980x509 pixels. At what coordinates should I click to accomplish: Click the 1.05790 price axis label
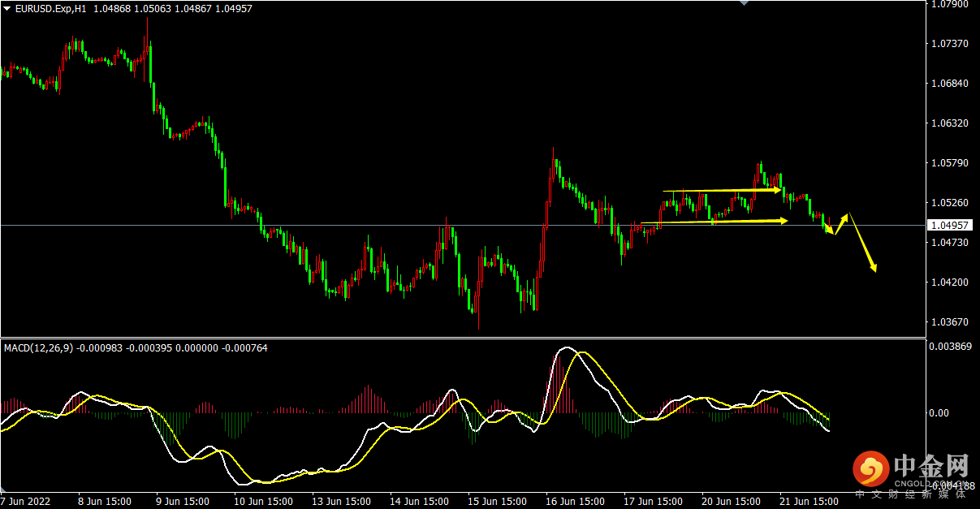point(951,163)
